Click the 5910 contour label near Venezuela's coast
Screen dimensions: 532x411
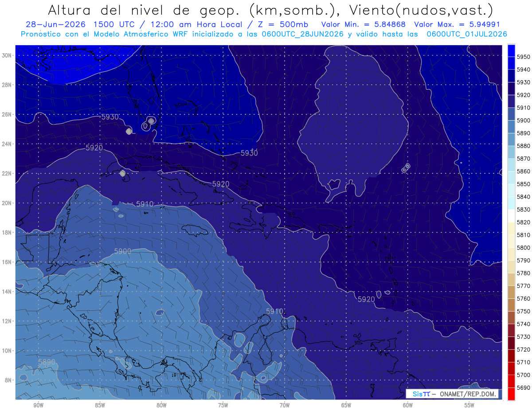(274, 311)
